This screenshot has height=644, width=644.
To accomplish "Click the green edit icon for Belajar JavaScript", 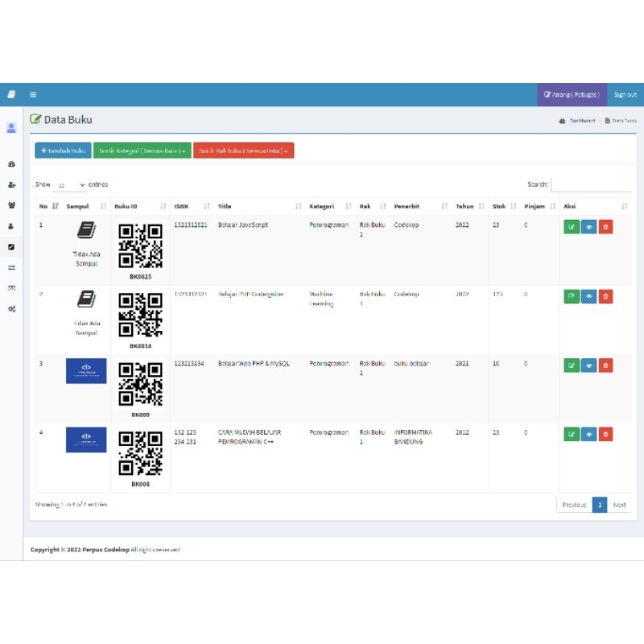I will tap(572, 227).
